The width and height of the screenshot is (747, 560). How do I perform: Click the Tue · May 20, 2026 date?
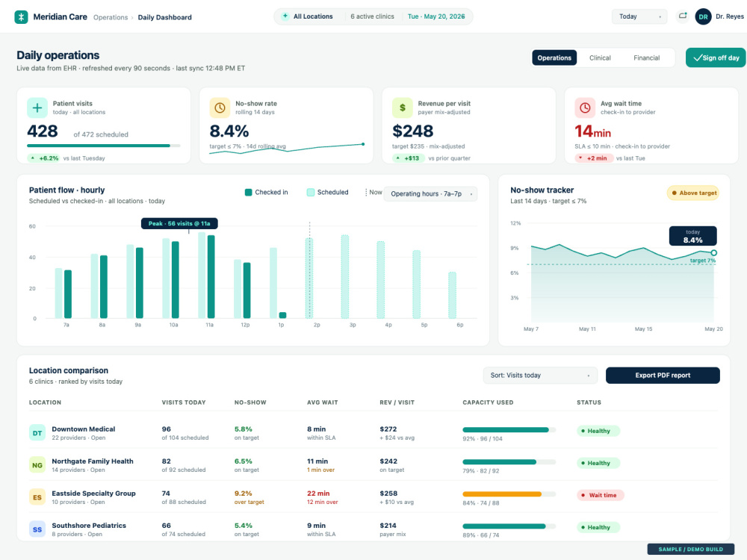pos(436,16)
